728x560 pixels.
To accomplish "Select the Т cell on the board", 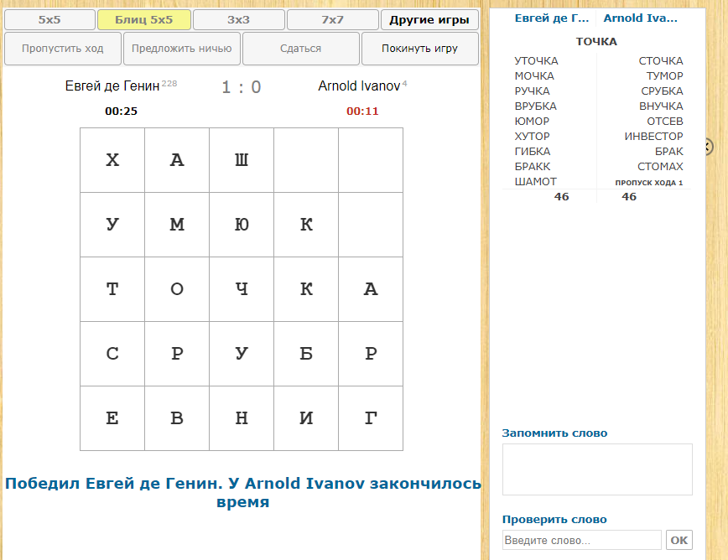I will 112,289.
